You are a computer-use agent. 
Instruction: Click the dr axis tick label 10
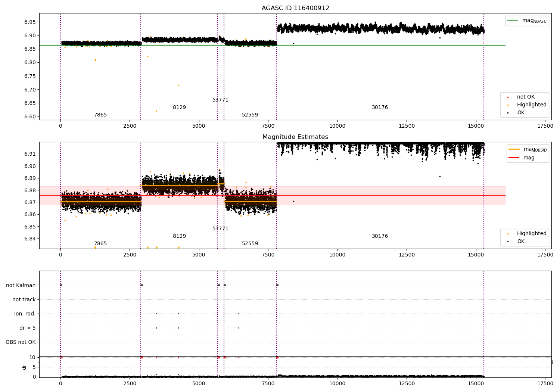tap(32, 357)
